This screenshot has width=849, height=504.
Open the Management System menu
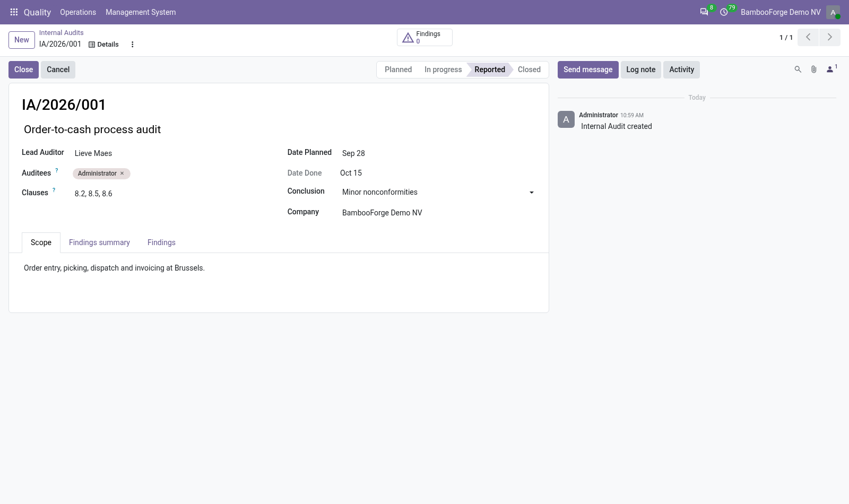141,12
